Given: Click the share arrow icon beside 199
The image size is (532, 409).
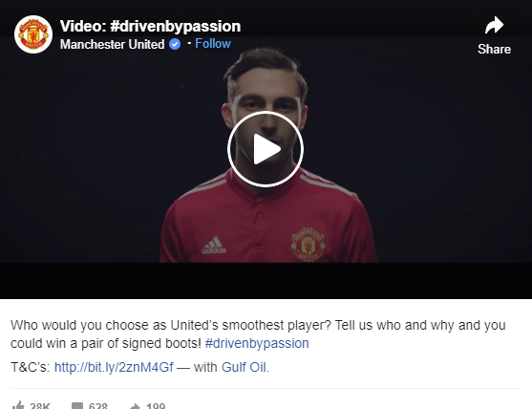Looking at the screenshot, I should tap(135, 406).
